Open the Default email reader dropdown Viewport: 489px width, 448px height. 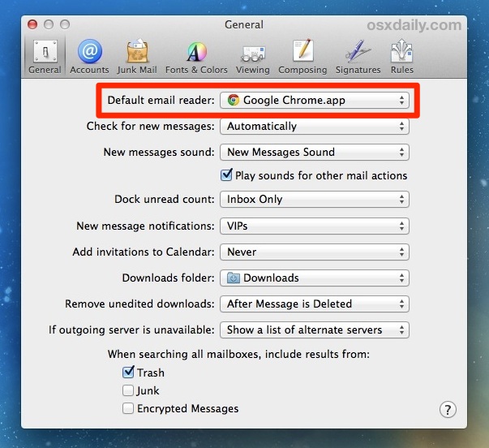pyautogui.click(x=315, y=100)
